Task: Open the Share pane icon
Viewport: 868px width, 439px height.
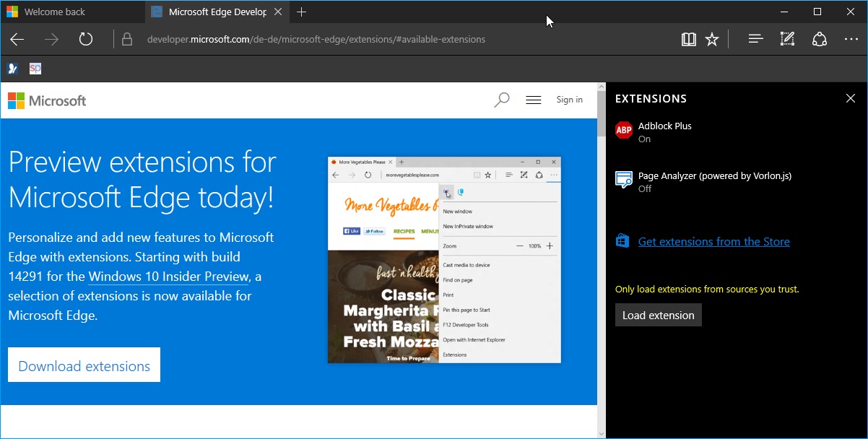Action: pyautogui.click(x=819, y=39)
